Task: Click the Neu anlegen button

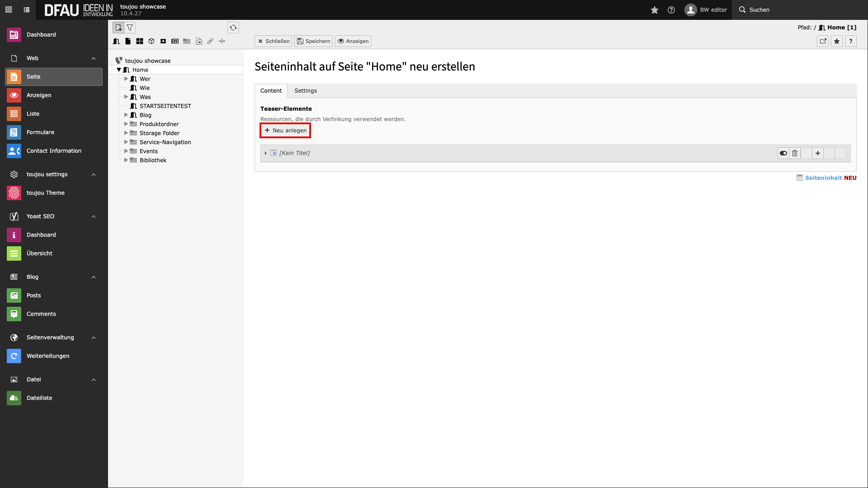Action: [x=285, y=131]
